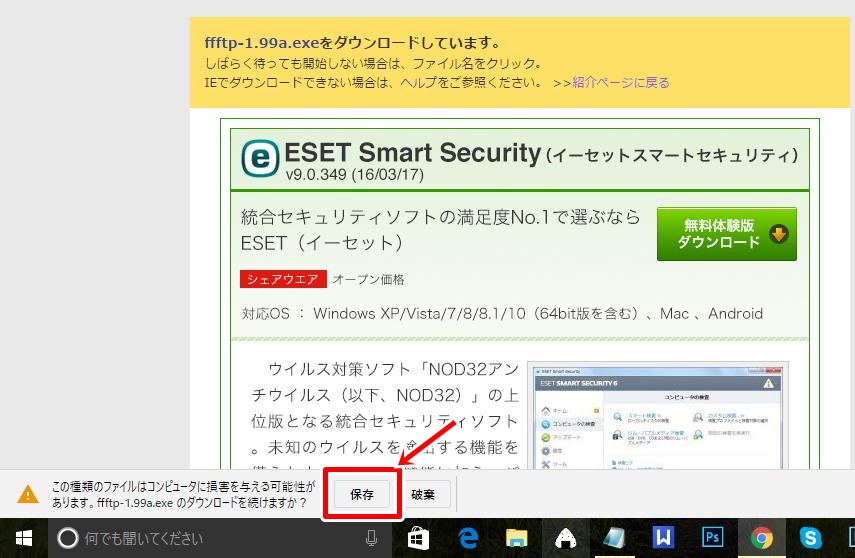Open Photoshop from the taskbar

pos(712,538)
